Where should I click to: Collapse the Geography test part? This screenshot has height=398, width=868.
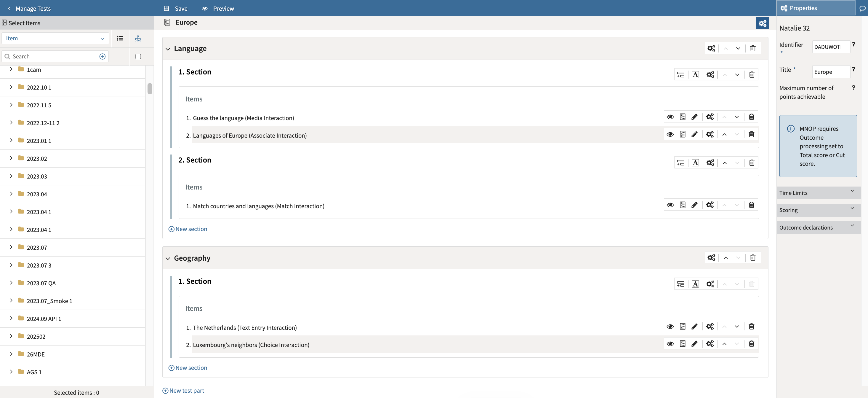tap(168, 258)
